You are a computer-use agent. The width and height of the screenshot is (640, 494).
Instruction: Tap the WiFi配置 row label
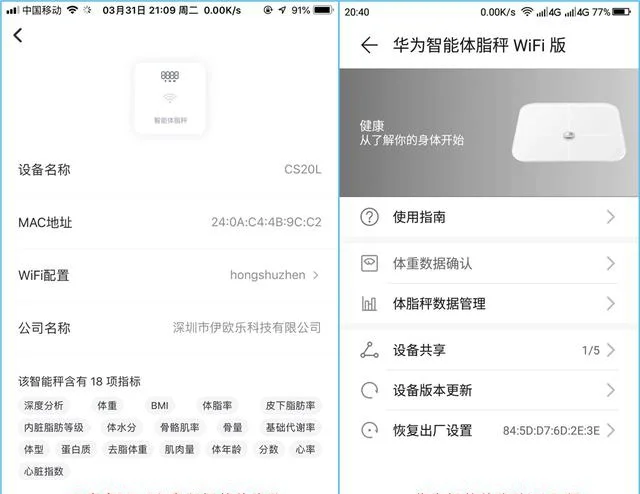(x=44, y=275)
